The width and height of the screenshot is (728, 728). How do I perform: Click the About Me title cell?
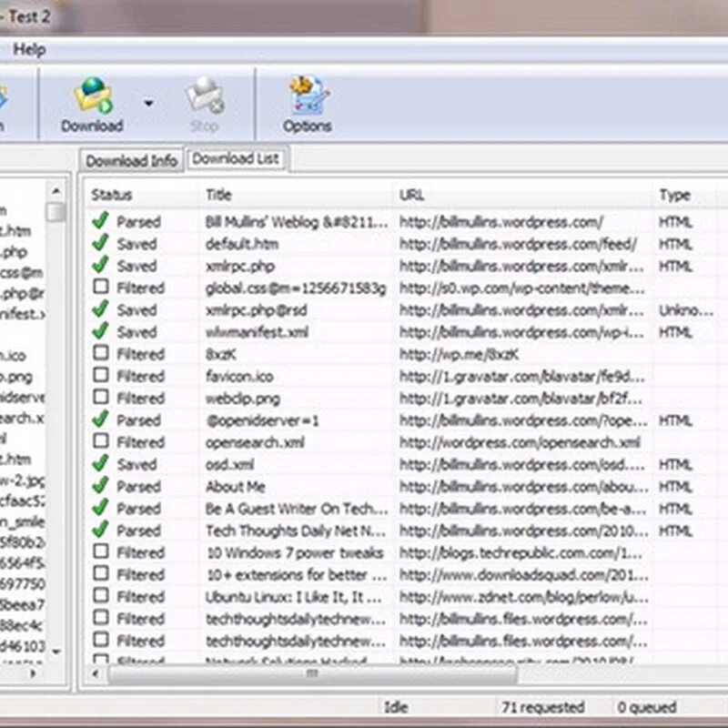point(236,487)
